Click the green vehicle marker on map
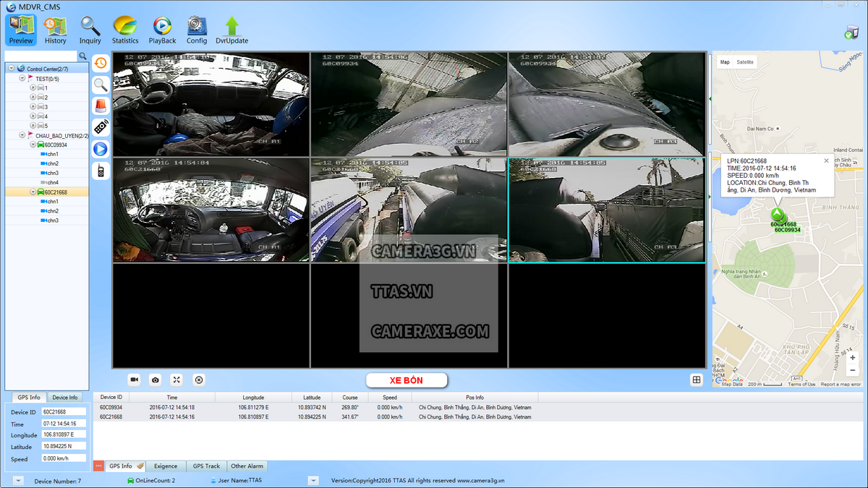The width and height of the screenshot is (868, 488). tap(777, 215)
